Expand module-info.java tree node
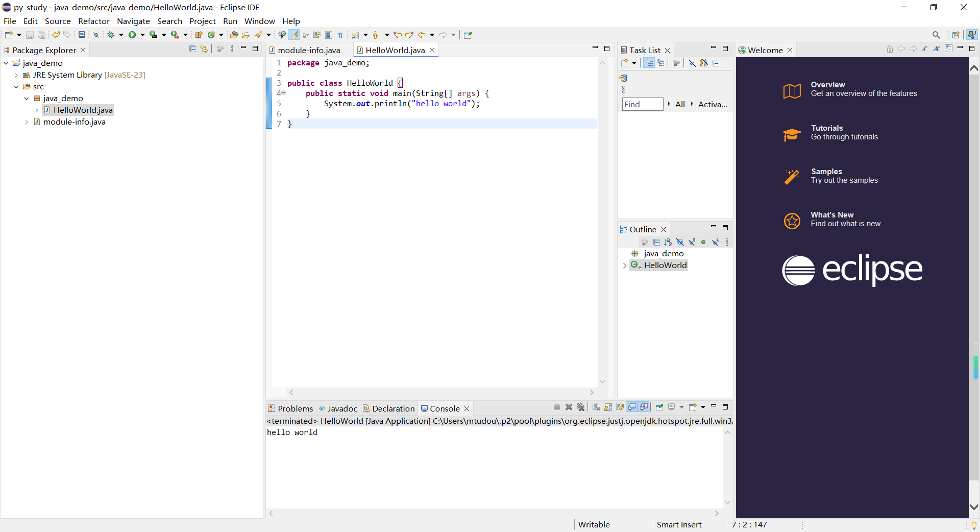This screenshot has height=532, width=980. click(27, 122)
